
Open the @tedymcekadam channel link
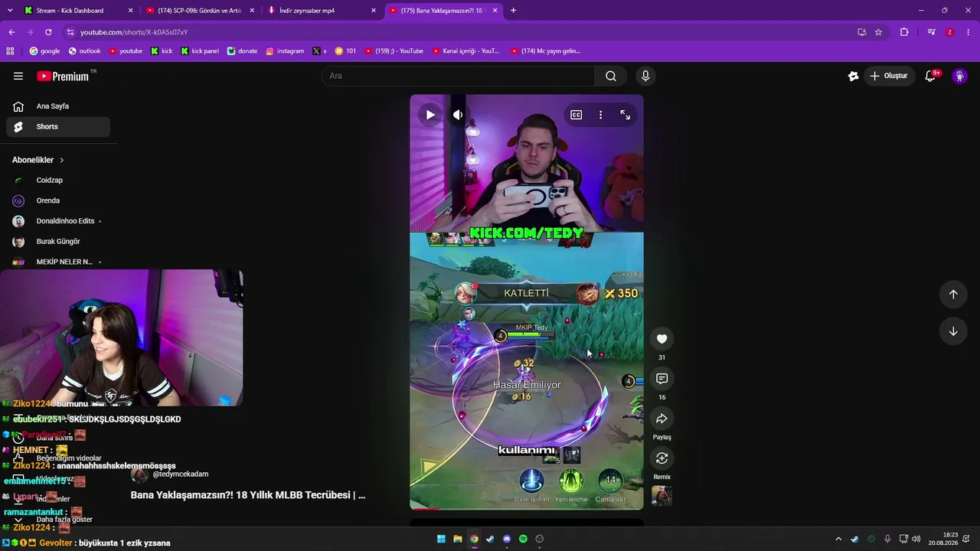tap(180, 474)
